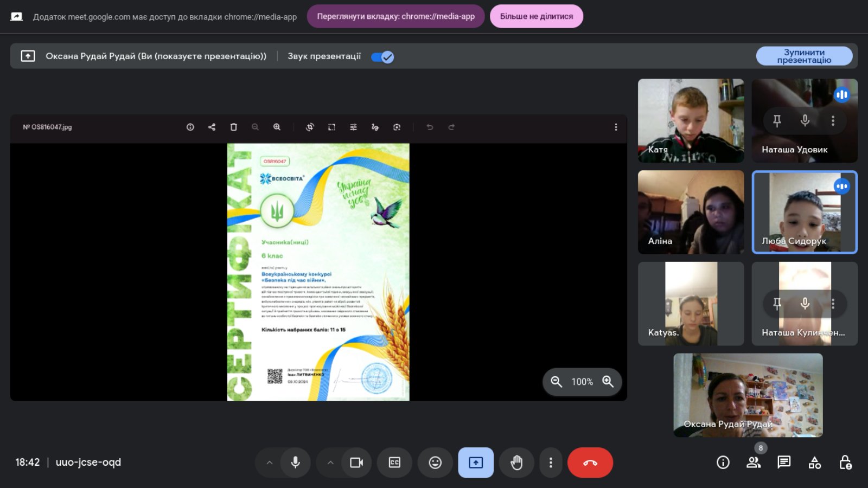Click the meeting code uuo-jcse-oqd
The height and width of the screenshot is (488, 868).
click(x=88, y=463)
